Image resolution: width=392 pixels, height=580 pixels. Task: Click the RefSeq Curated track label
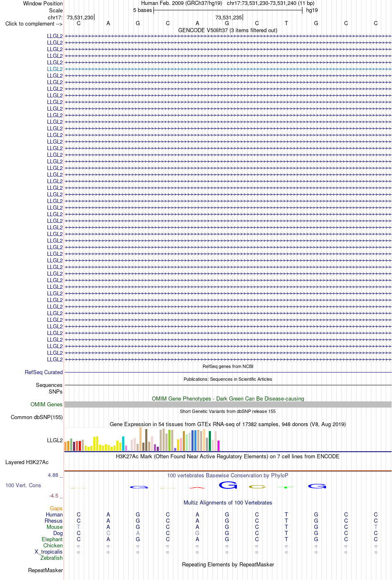click(44, 372)
